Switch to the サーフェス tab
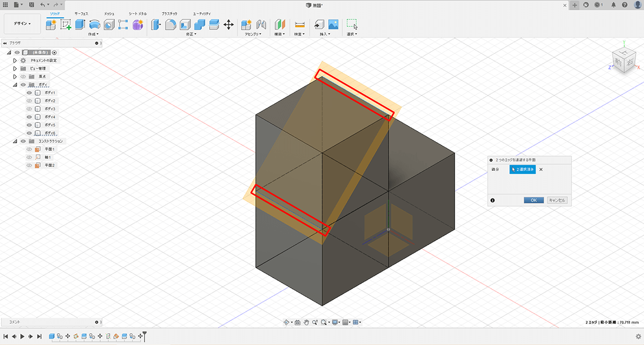The image size is (644, 345). (82, 12)
